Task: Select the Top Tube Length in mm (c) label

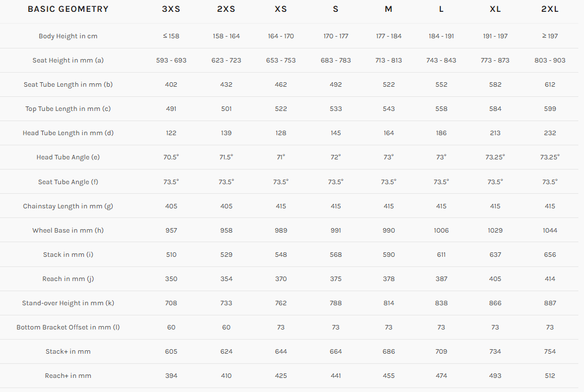Action: [68, 109]
